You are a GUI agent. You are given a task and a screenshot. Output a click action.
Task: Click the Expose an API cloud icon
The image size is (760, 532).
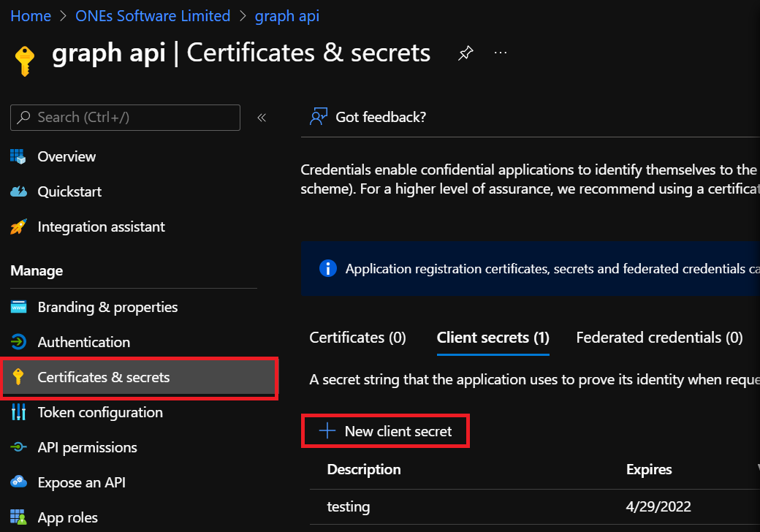point(18,482)
